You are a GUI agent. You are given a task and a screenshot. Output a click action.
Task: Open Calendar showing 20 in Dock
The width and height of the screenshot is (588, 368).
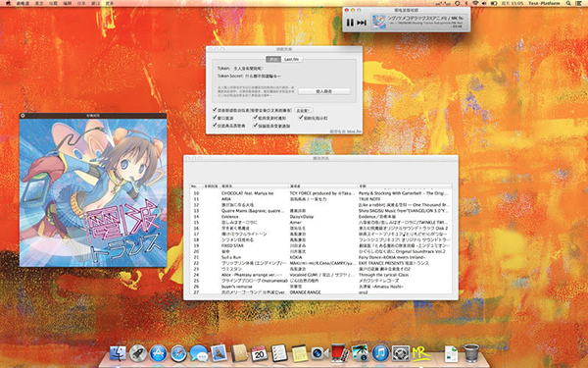259,353
